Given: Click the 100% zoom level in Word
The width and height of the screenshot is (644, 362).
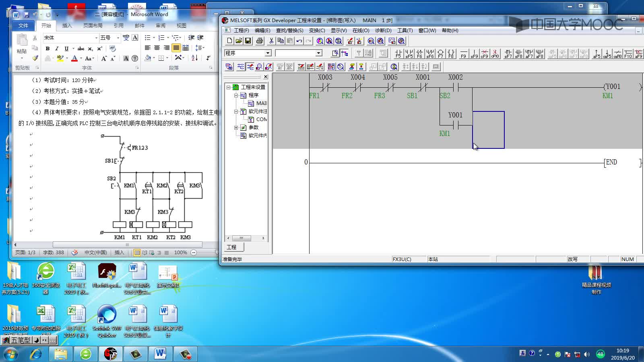Looking at the screenshot, I should pyautogui.click(x=180, y=253).
